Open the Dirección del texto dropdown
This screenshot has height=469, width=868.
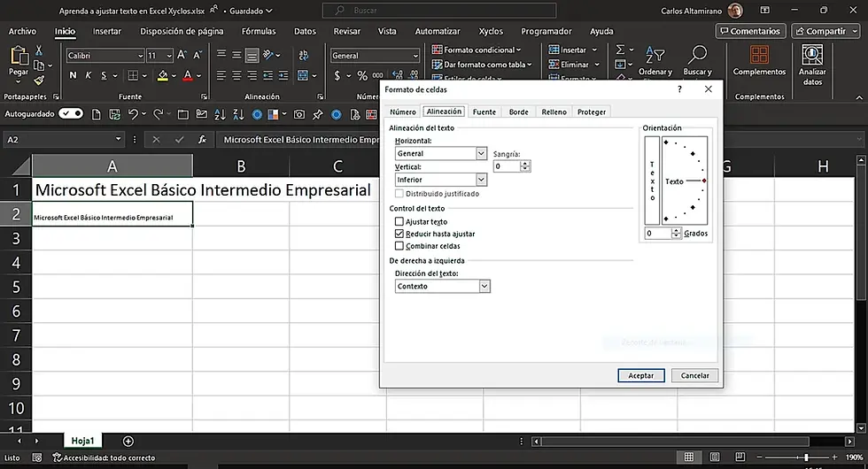pos(484,286)
